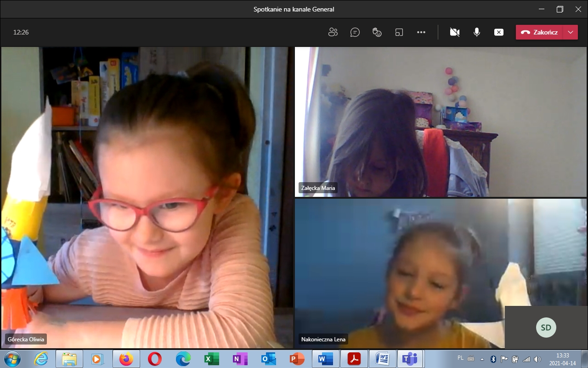Open Outlook from taskbar
Image resolution: width=588 pixels, height=368 pixels.
click(269, 359)
